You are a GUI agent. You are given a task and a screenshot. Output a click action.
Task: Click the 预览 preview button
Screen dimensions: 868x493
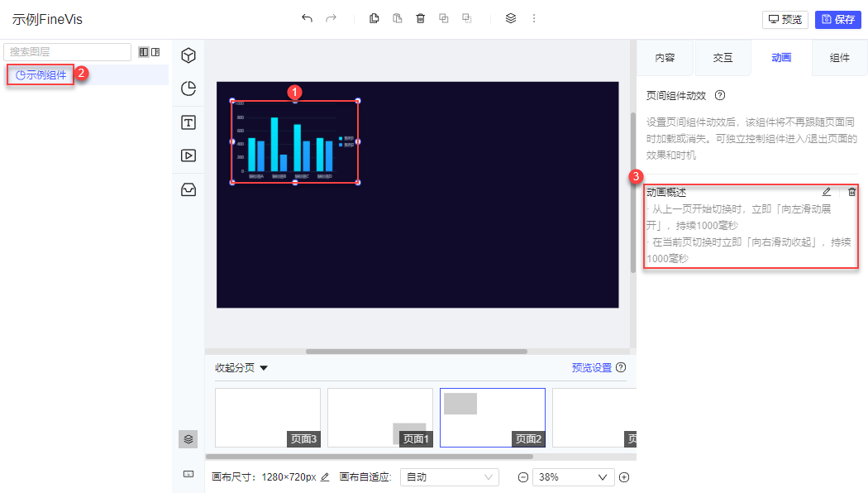point(785,19)
